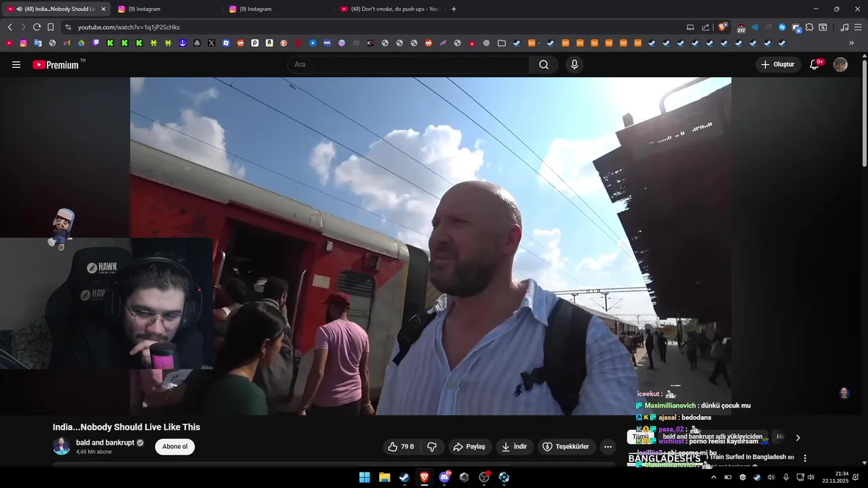Close the India...Nobody Should Live tab
The image size is (868, 488).
[x=103, y=9]
